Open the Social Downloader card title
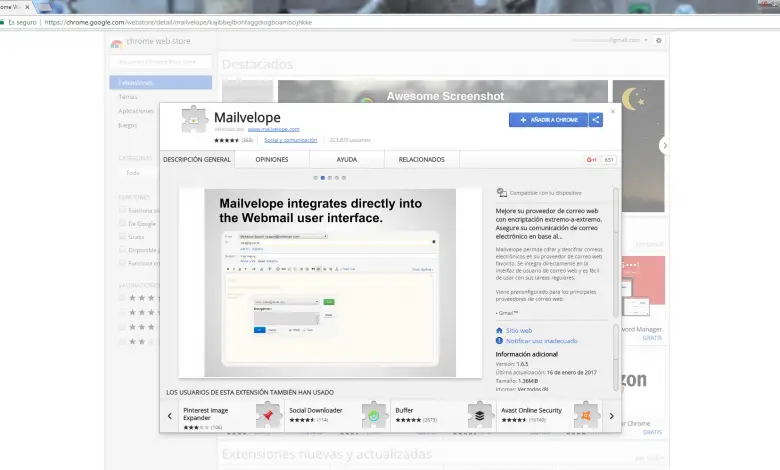Viewport: 780px width, 470px height. coord(316,410)
